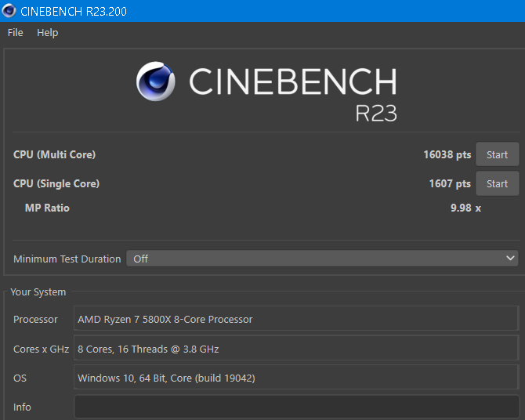Click the OS label

pyautogui.click(x=20, y=378)
